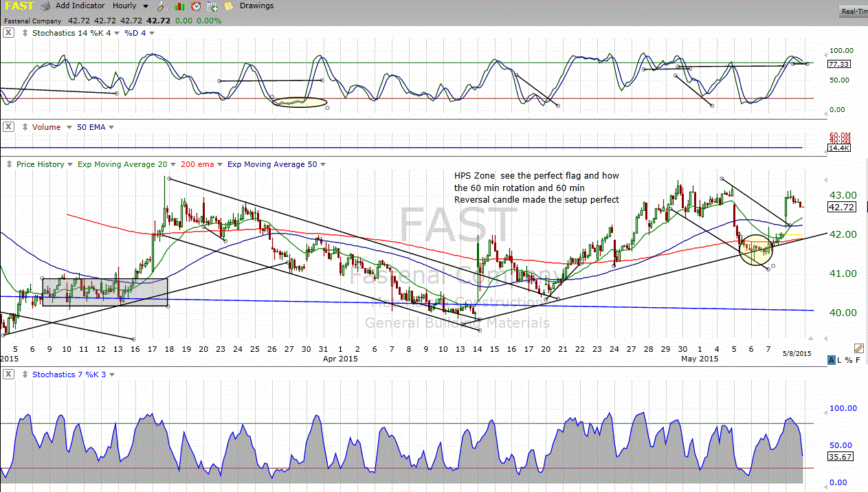The width and height of the screenshot is (868, 492).
Task: Expand the 200 ema dropdown arrow
Action: tap(220, 165)
